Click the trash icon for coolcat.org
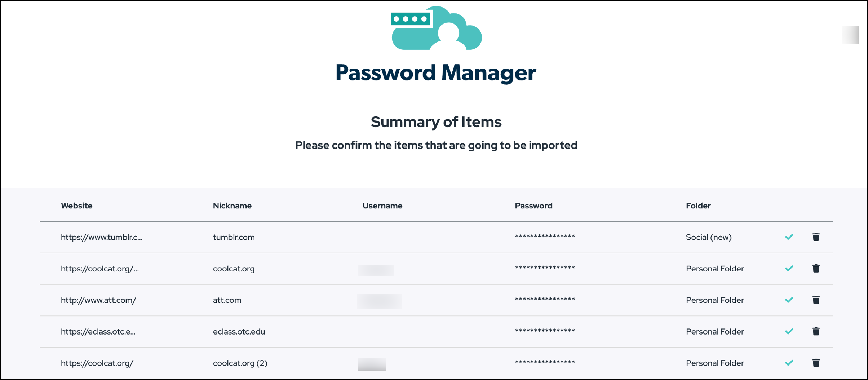The width and height of the screenshot is (868, 380). coord(816,268)
